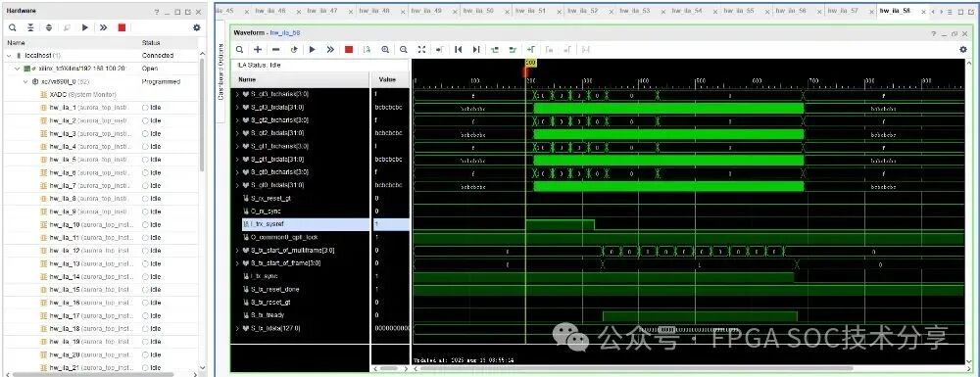Viewport: 980px width, 377px height.
Task: Zoom out of the waveform
Action: pyautogui.click(x=404, y=49)
